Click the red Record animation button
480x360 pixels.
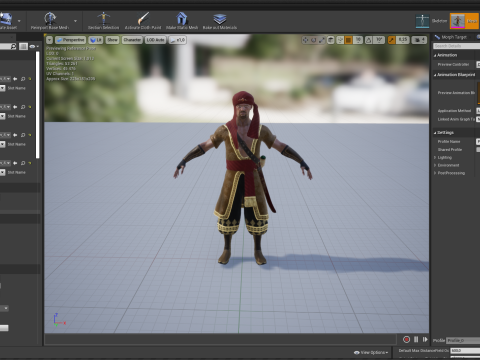click(x=406, y=339)
